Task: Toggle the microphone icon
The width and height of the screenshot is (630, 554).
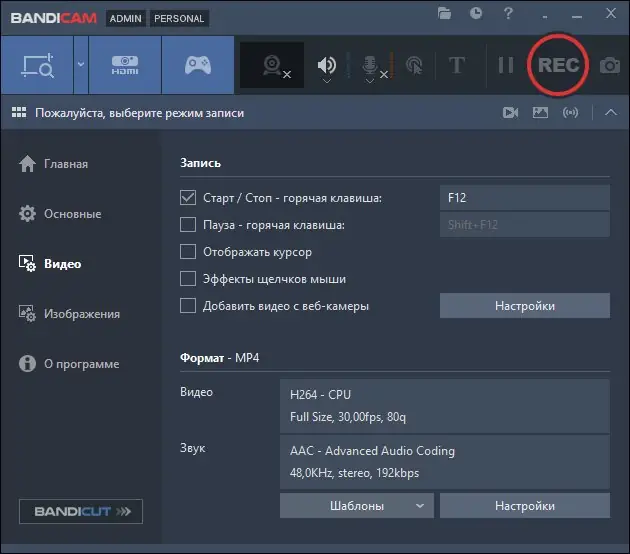Action: tap(370, 64)
